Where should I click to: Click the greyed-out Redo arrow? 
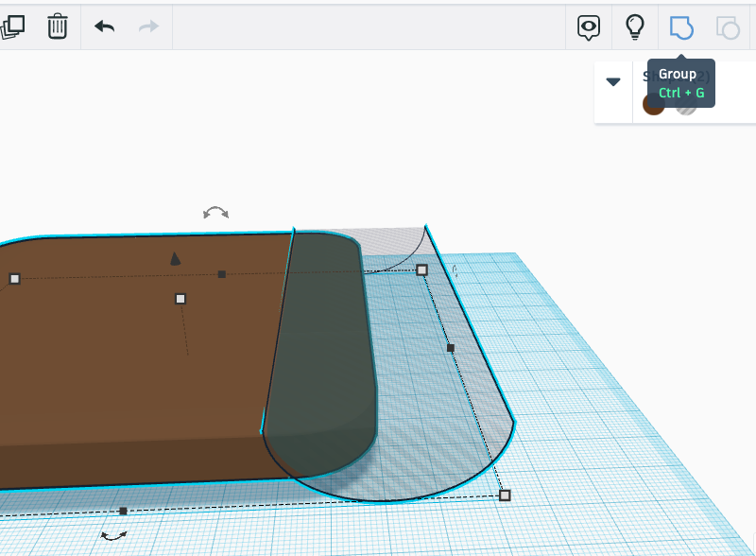(148, 26)
